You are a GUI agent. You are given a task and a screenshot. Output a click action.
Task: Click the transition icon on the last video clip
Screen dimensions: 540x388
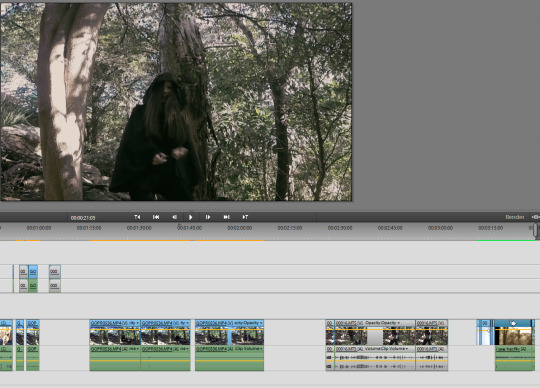click(513, 323)
